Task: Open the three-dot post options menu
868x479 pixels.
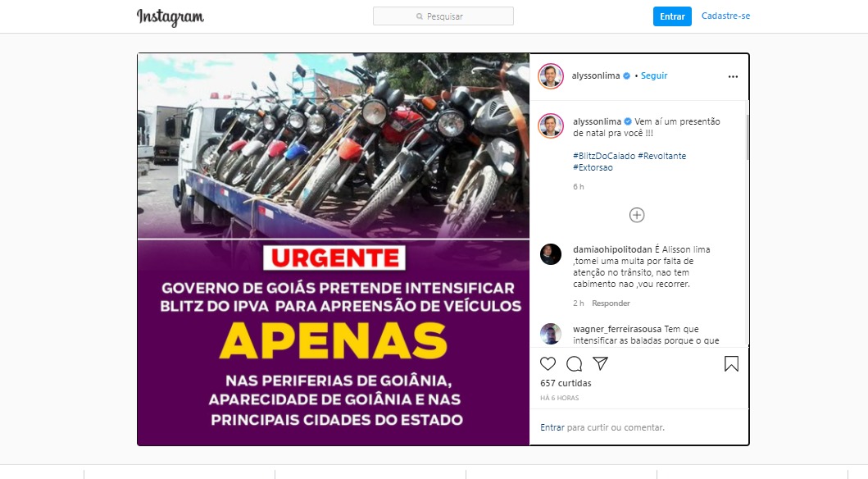Action: click(x=733, y=76)
